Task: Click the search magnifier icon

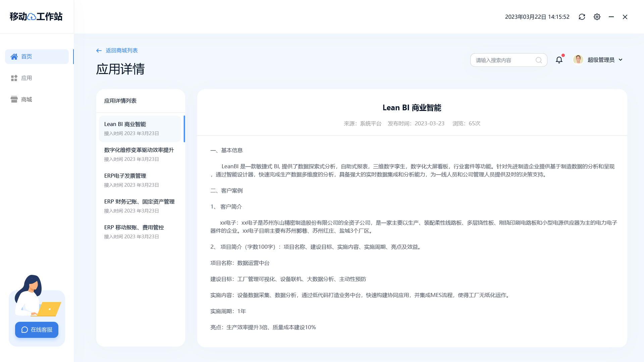Action: [x=539, y=60]
